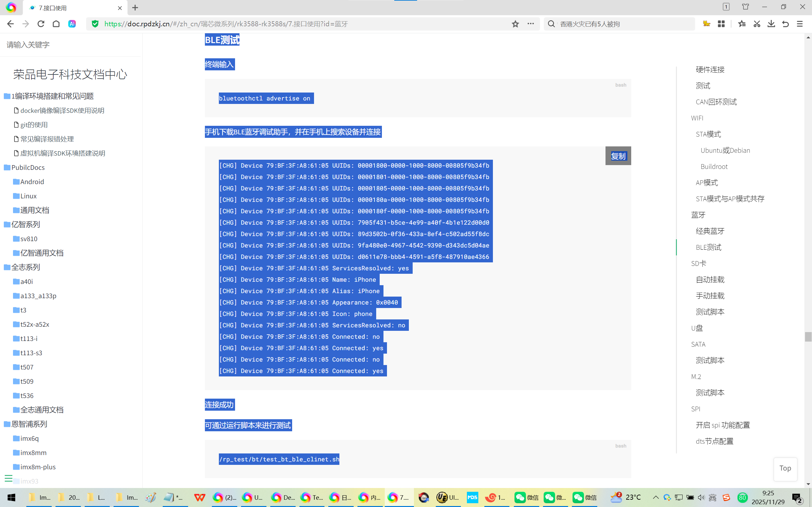
Task: Toggle the sidebar hamburger at bottom left
Action: coord(8,478)
